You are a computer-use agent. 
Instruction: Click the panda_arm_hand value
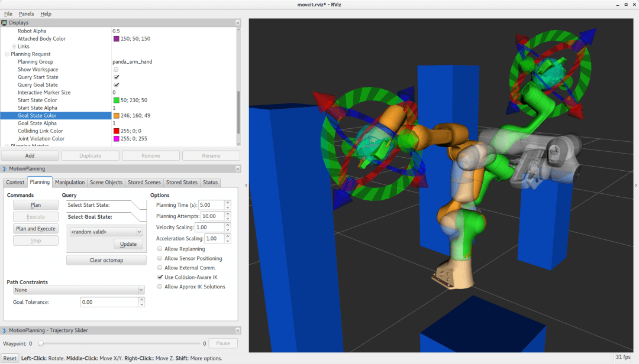click(133, 62)
